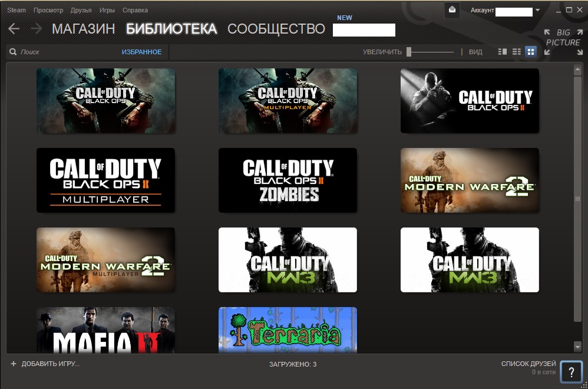588x389 pixels.
Task: Select Black Ops Multiplayer (first game) thumbnail
Action: 288,101
